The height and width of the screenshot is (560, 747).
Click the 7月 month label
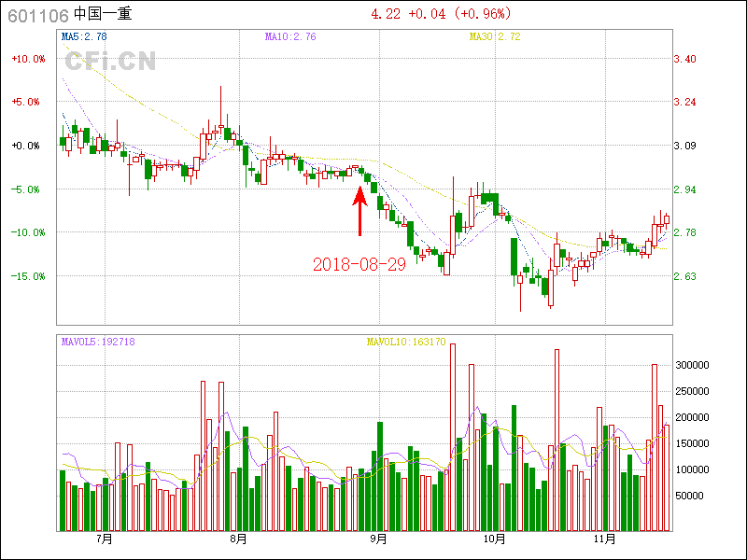pos(105,539)
